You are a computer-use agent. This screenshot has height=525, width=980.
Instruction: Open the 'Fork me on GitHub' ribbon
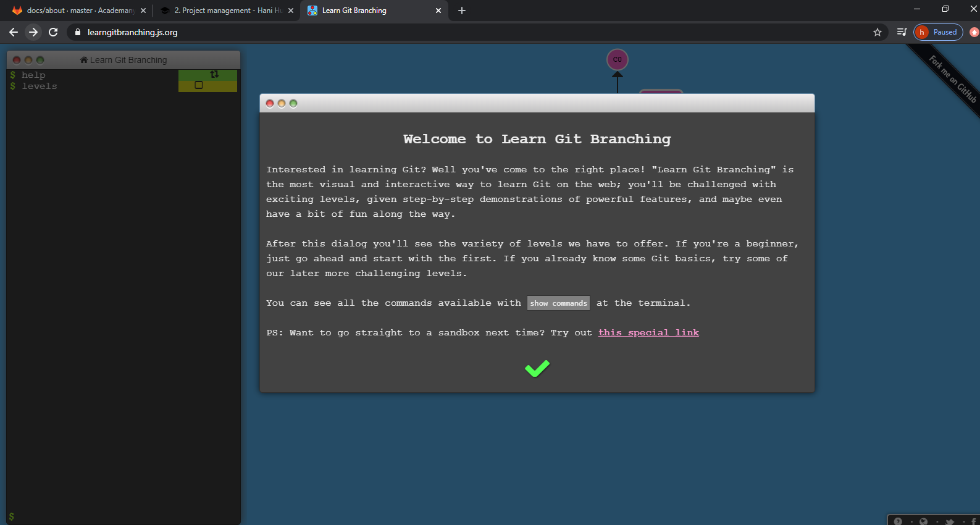(x=953, y=79)
